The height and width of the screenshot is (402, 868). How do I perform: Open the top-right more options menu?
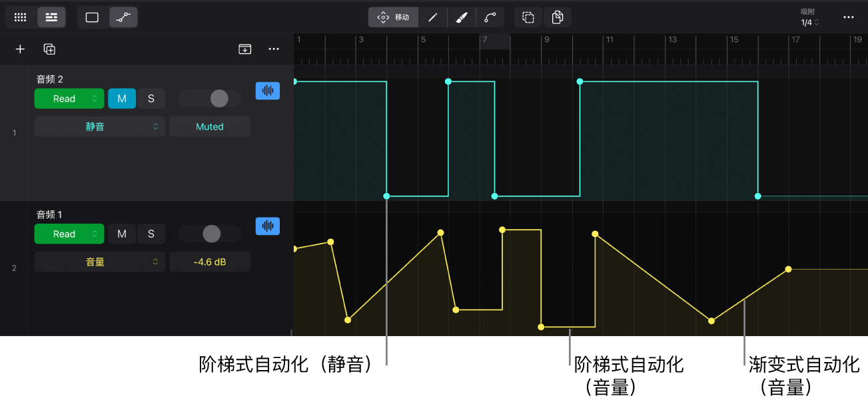pyautogui.click(x=849, y=17)
